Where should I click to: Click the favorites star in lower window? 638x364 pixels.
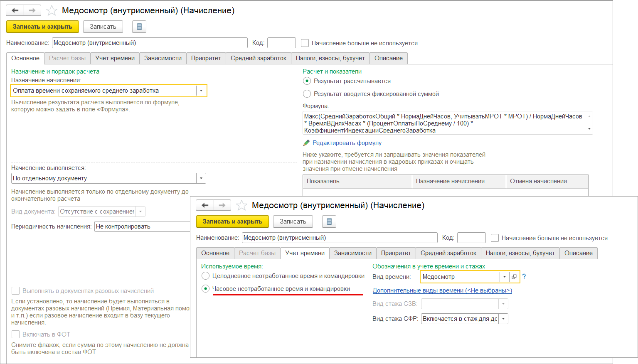coord(241,205)
